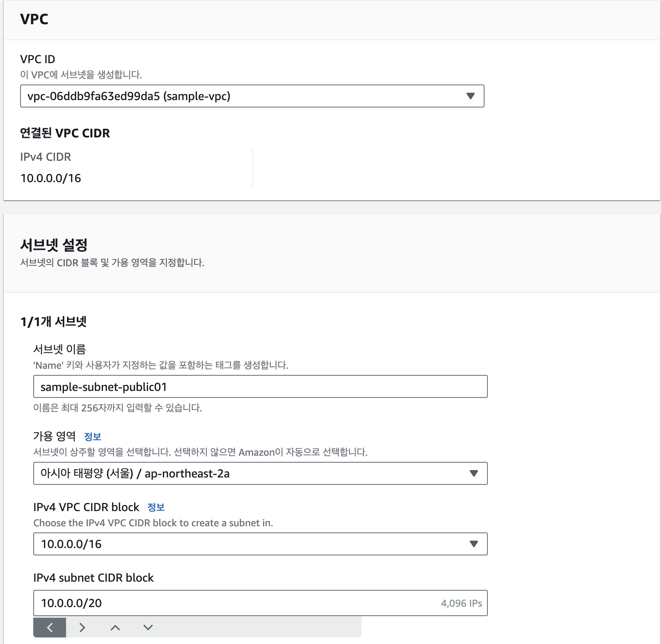
Task: Open the 정보 link beside IPv4 VPC CIDR block
Action: pos(156,507)
